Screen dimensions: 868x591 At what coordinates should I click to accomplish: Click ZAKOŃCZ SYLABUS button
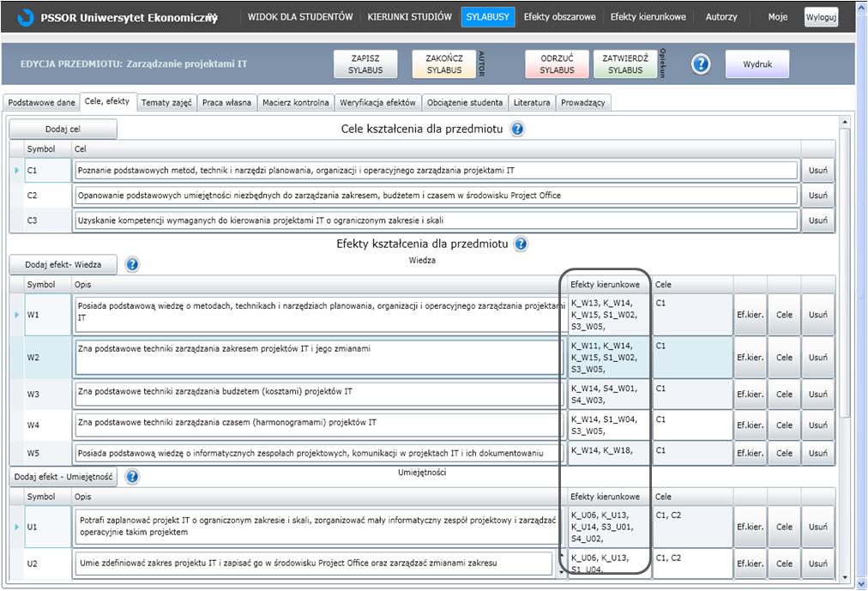[x=444, y=64]
